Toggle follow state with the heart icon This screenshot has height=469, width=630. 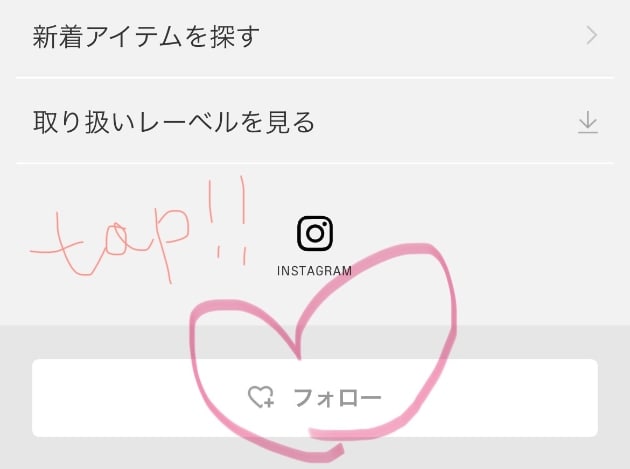point(261,397)
